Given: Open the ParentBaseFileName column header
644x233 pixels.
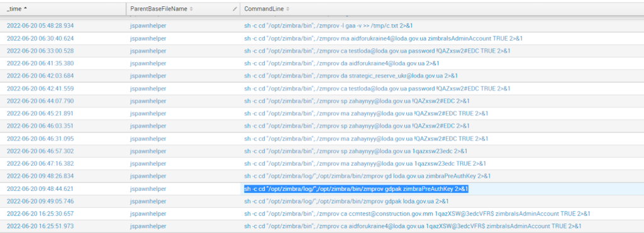Looking at the screenshot, I should [x=183, y=9].
